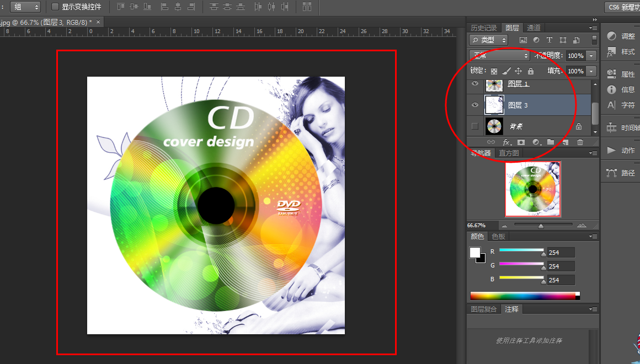
Task: Open the Layers panel flyout menu
Action: [593, 28]
